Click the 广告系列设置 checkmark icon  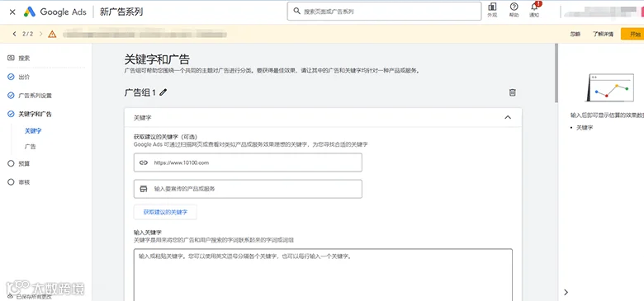(11, 96)
